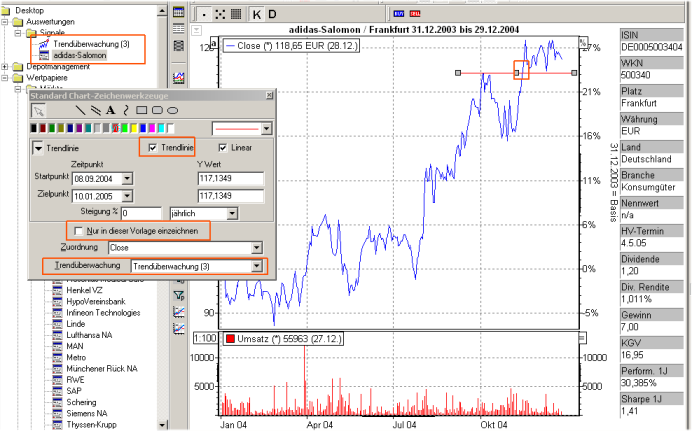Toggle the Linear checkbox

click(223, 148)
